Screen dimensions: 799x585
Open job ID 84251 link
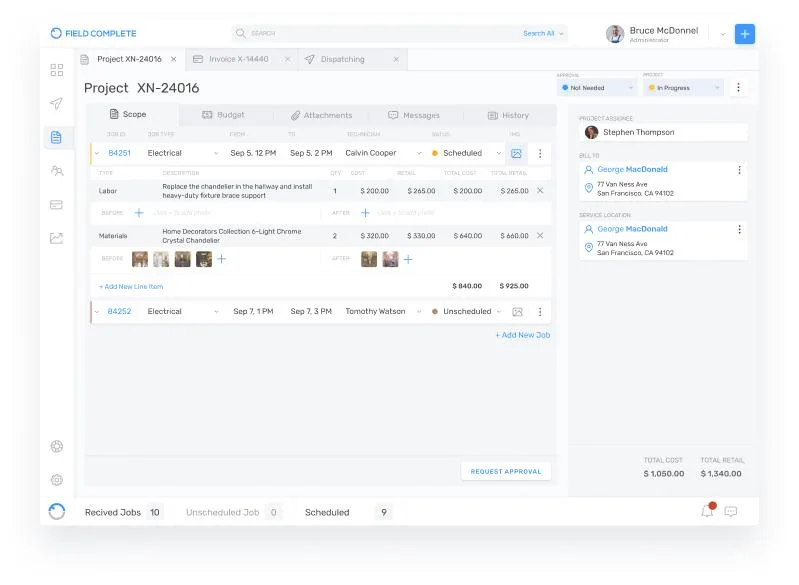click(x=119, y=153)
